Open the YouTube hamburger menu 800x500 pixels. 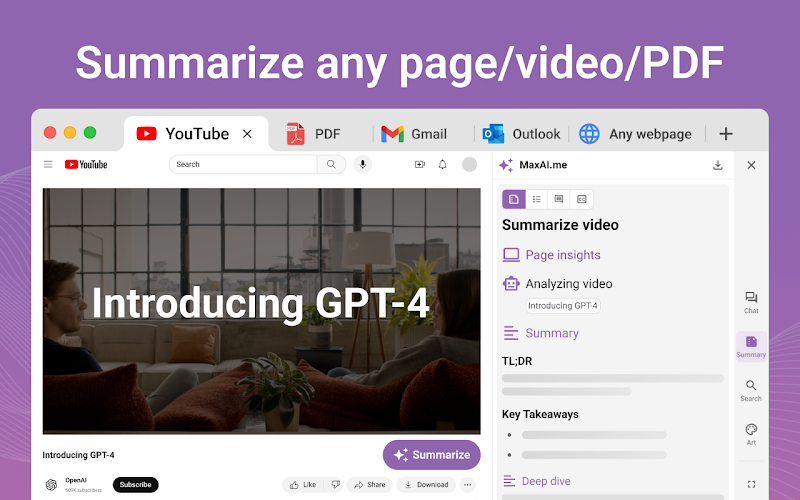coord(48,164)
